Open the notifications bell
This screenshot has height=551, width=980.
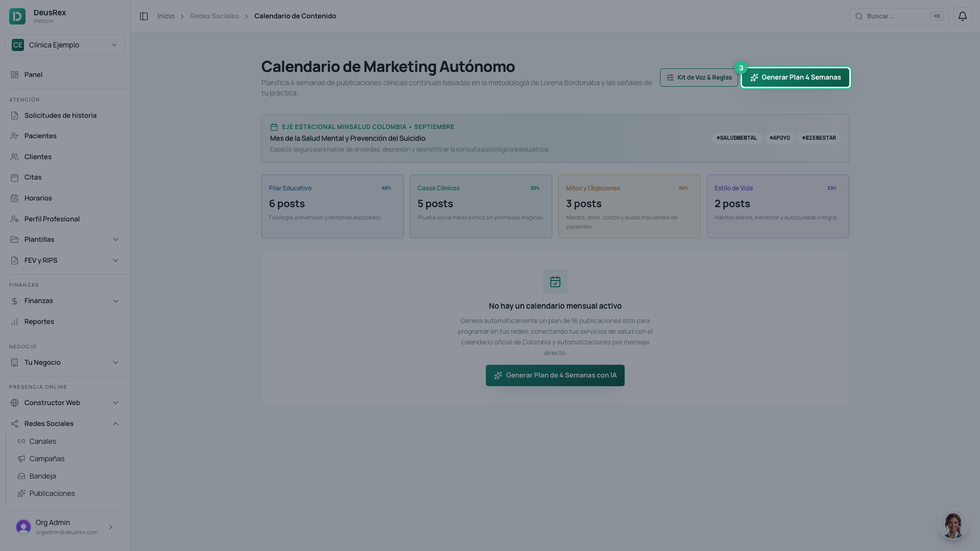962,16
